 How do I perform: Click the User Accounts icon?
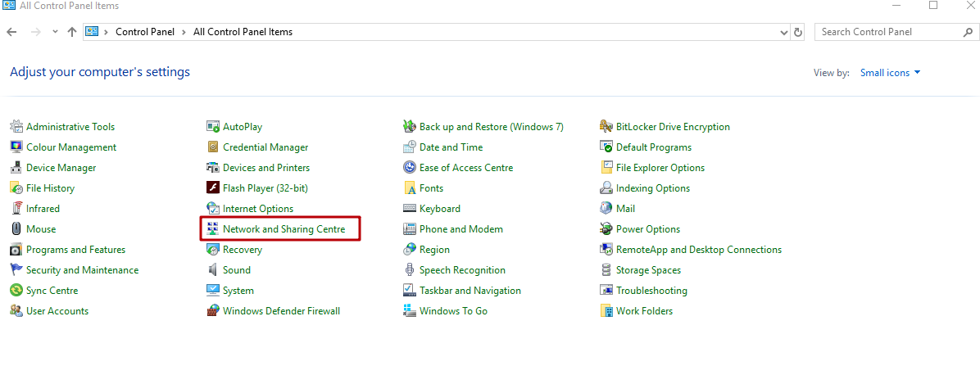(16, 311)
